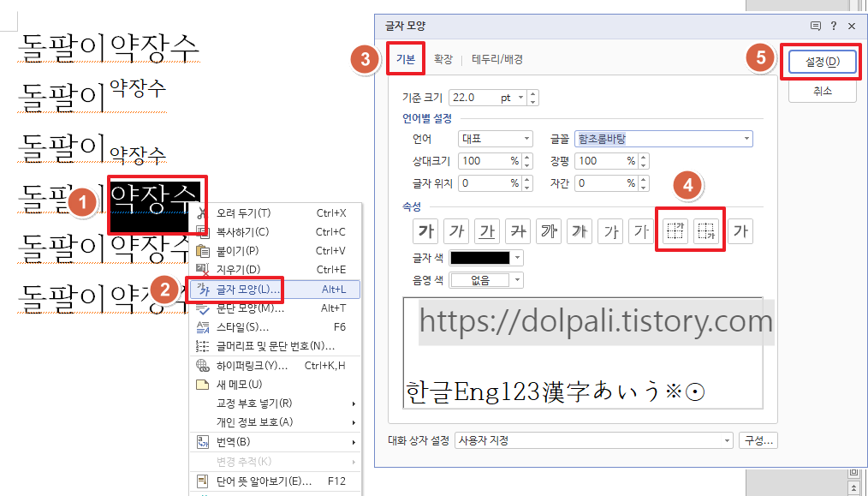Screen dimensions: 868x496
Task: Toggle emboss text attribute button
Action: click(x=611, y=231)
